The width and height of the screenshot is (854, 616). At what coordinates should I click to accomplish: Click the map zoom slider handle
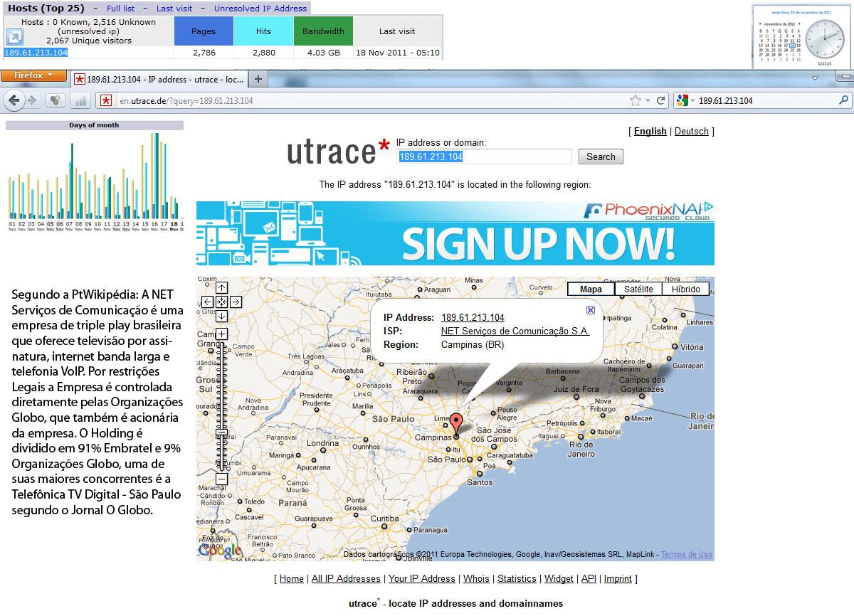tap(221, 432)
